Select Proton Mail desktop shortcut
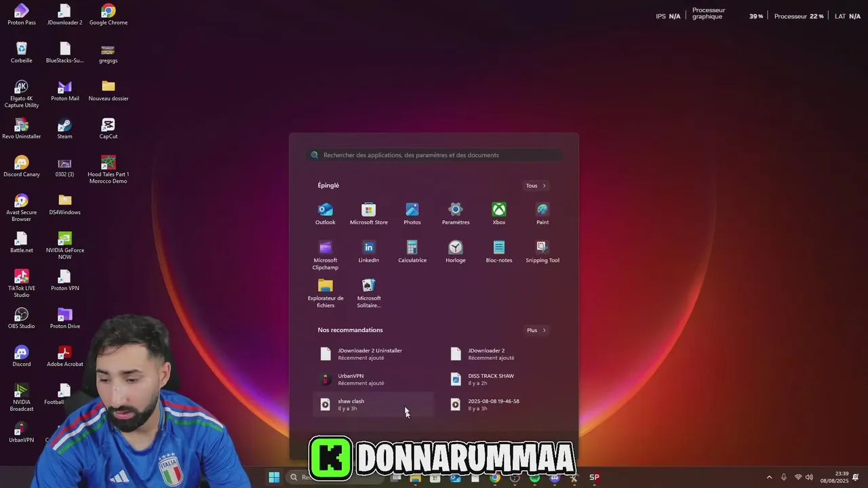 pyautogui.click(x=65, y=91)
